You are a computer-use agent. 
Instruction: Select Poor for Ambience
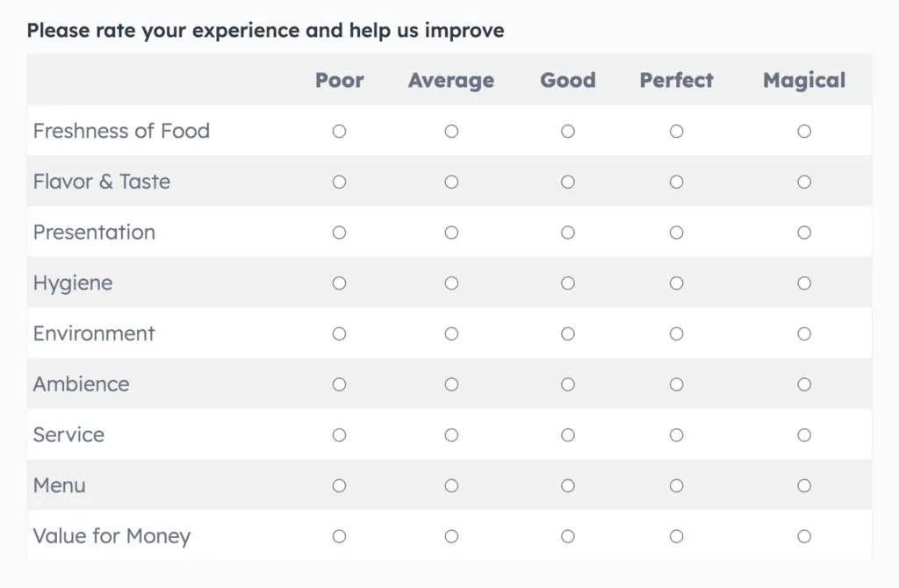339,384
